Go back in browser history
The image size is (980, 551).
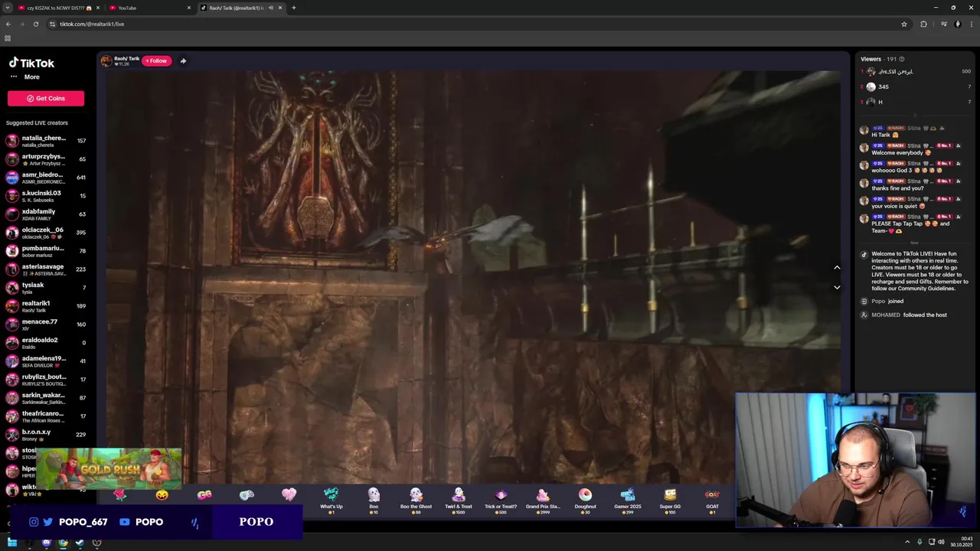[x=8, y=24]
